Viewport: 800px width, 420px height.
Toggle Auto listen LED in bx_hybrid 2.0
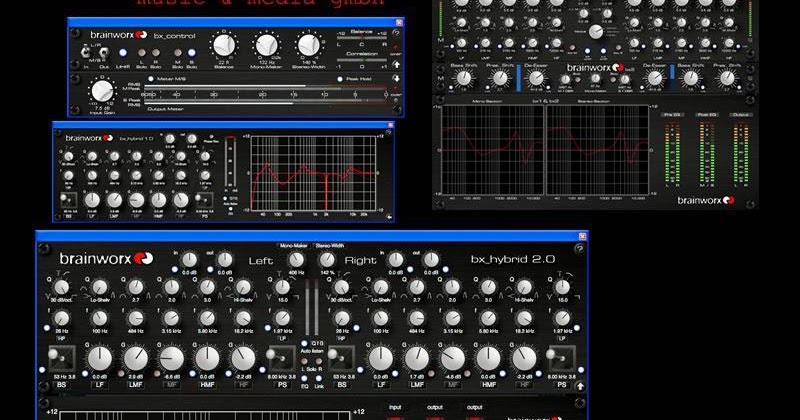click(x=304, y=343)
